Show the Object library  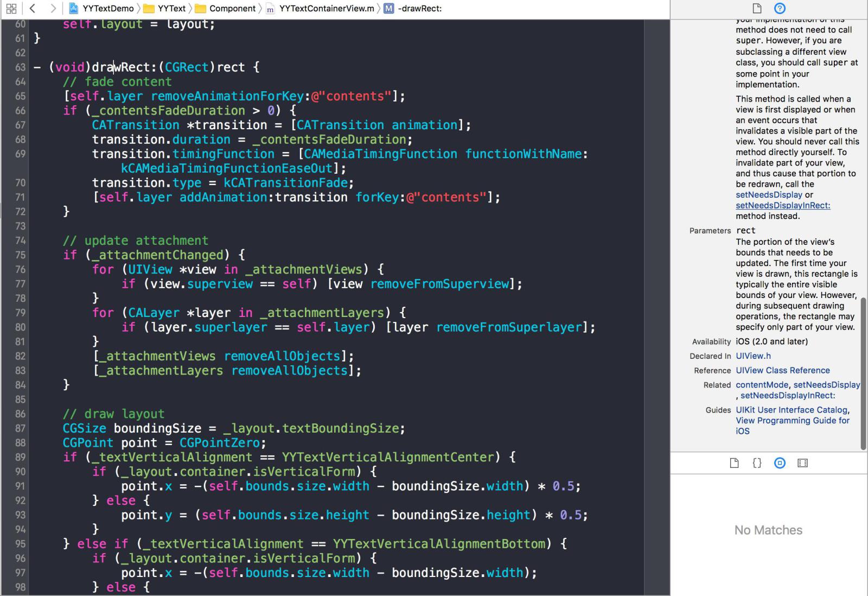[780, 463]
